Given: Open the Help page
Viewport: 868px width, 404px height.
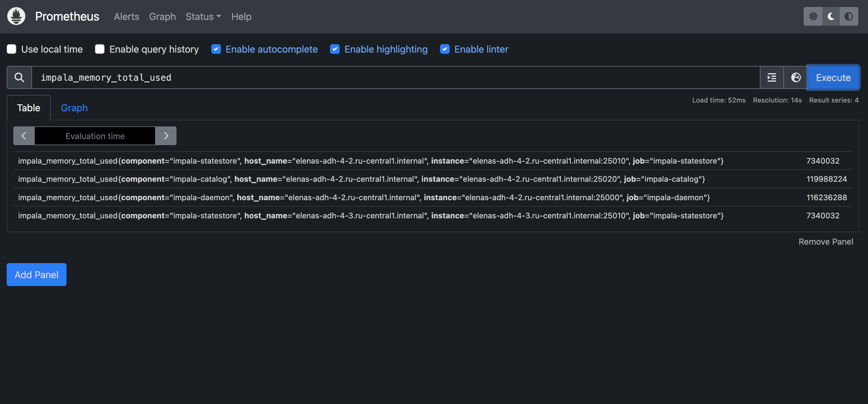Looking at the screenshot, I should tap(241, 17).
